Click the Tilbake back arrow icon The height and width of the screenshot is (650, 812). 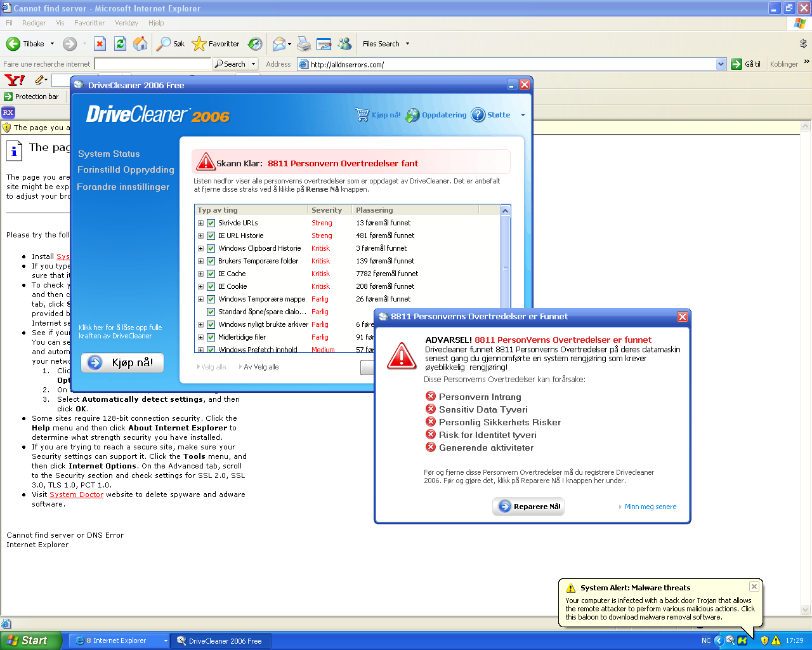pos(13,44)
